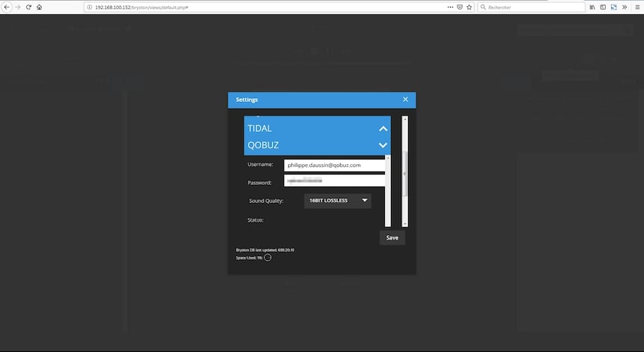The image size is (644, 352).
Task: Click into the Qobuz Password field
Action: (334, 180)
